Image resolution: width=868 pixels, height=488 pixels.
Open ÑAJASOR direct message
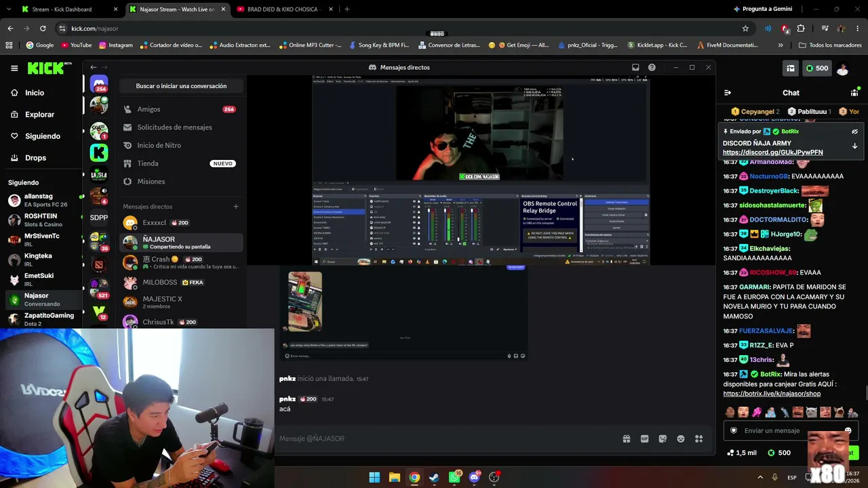[x=181, y=242]
